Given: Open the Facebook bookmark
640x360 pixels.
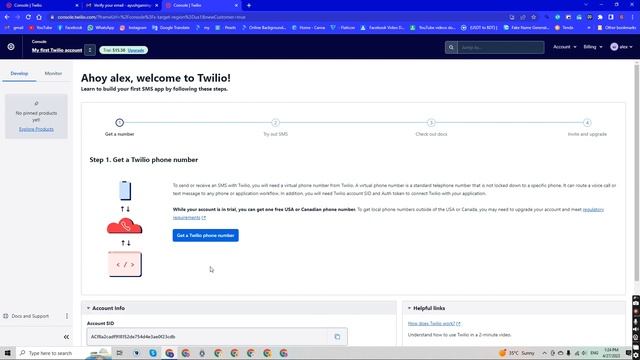Looking at the screenshot, I should pyautogui.click(x=70, y=28).
